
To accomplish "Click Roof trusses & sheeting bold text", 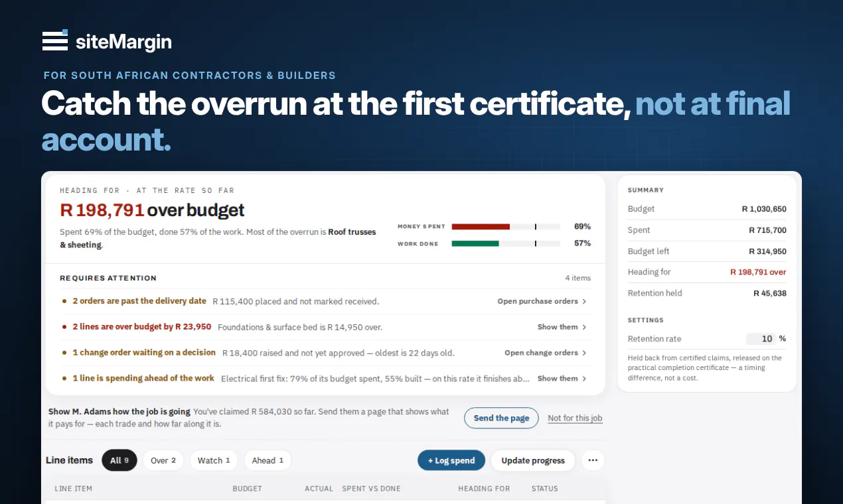I will (218, 238).
